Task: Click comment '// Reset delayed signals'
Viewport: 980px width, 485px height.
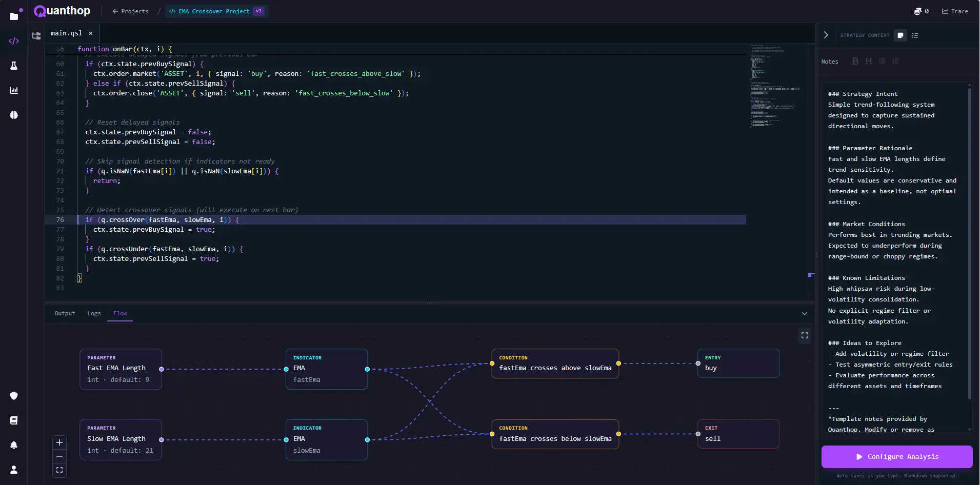Action: (132, 123)
